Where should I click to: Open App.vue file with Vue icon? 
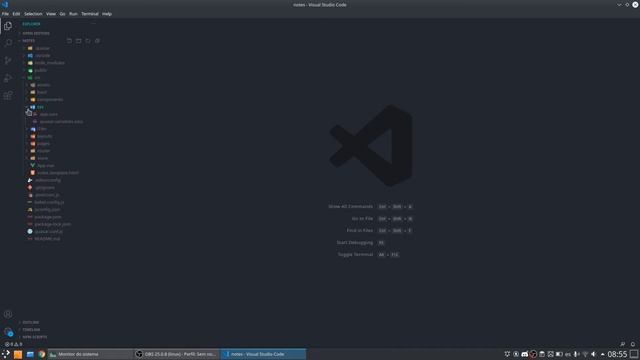[x=46, y=165]
